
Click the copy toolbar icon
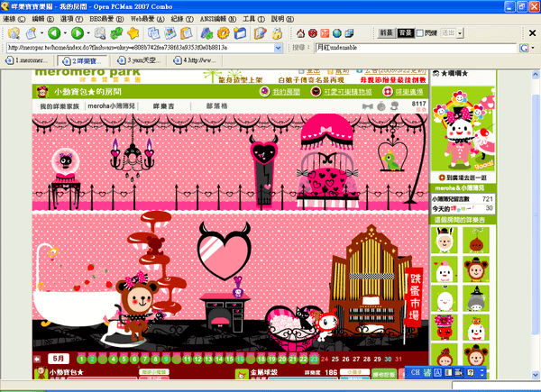pyautogui.click(x=153, y=33)
